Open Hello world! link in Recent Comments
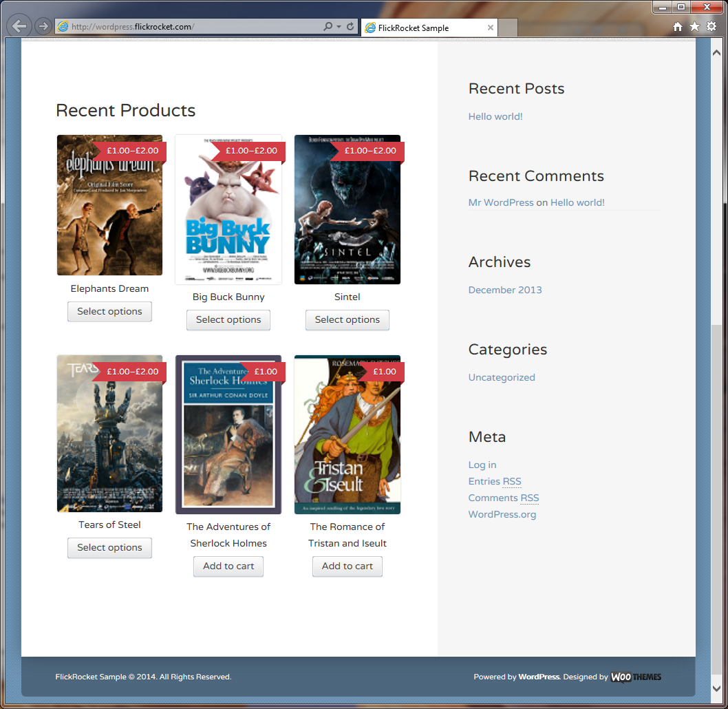This screenshot has height=709, width=728. tap(577, 203)
